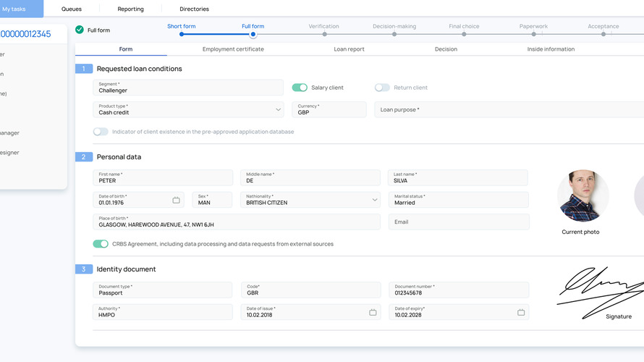Click section 1 Requested loan conditions heading
The height and width of the screenshot is (362, 644).
pos(139,69)
